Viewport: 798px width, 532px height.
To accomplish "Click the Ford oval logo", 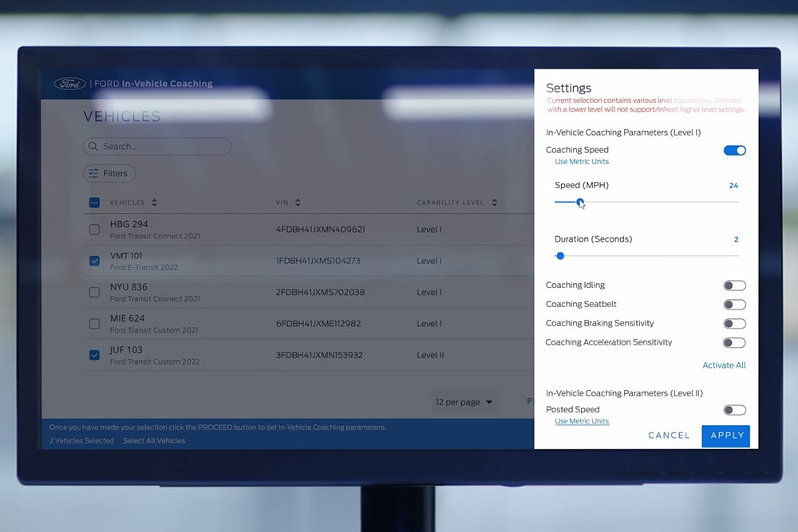I will pos(69,83).
